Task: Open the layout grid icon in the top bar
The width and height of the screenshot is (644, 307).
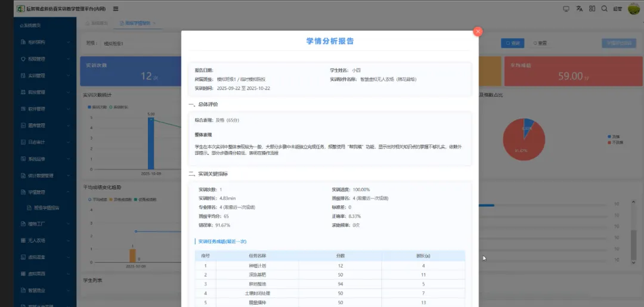Action: [592, 8]
